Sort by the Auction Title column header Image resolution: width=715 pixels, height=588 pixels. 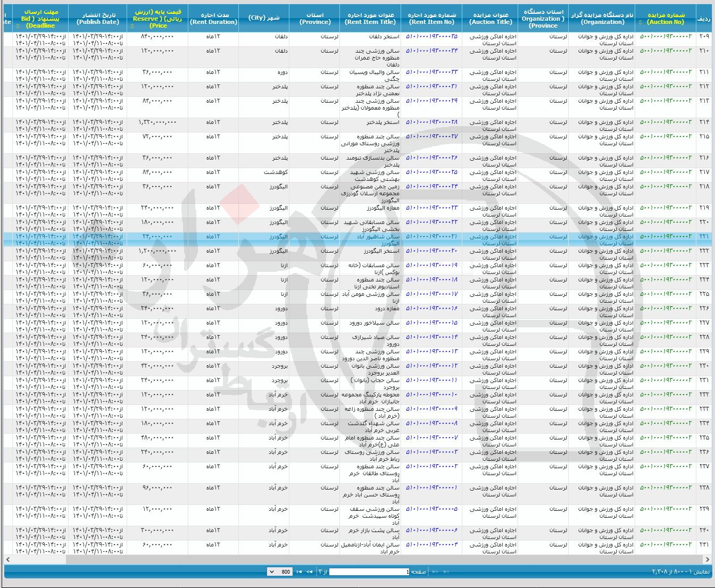[x=490, y=19]
